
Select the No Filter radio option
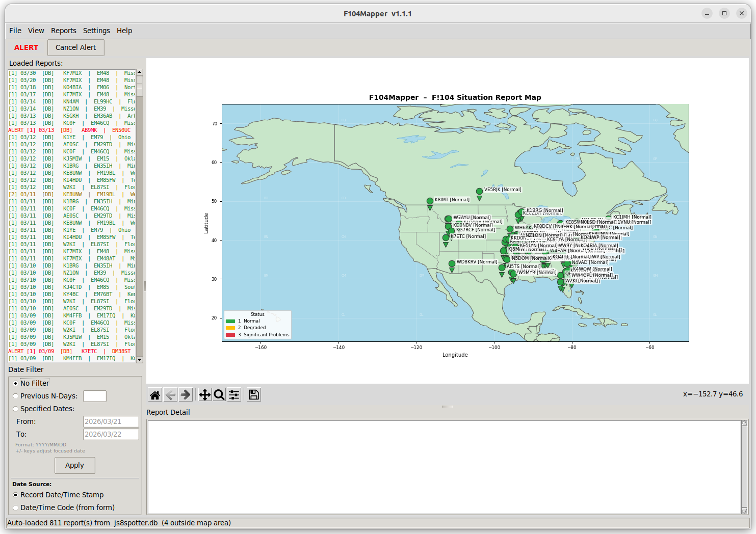click(16, 384)
